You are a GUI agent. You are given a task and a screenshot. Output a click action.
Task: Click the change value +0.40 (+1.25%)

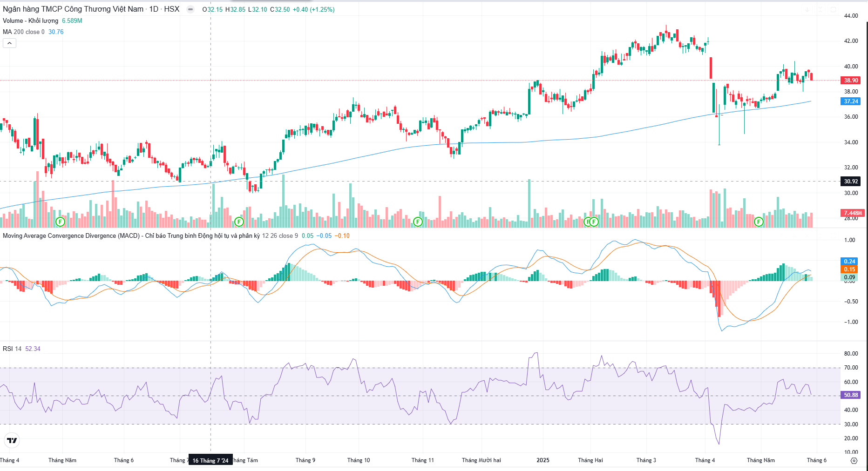(x=313, y=9)
